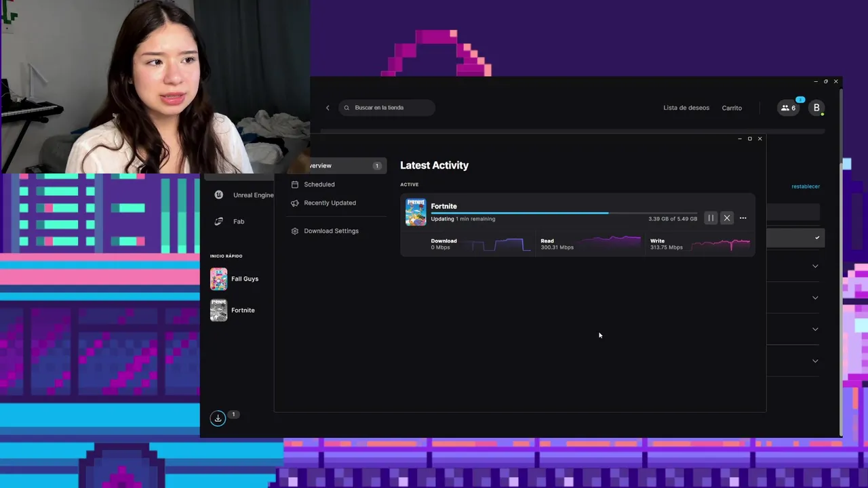Pause the Fortnite update
This screenshot has width=868, height=488.
click(x=711, y=218)
